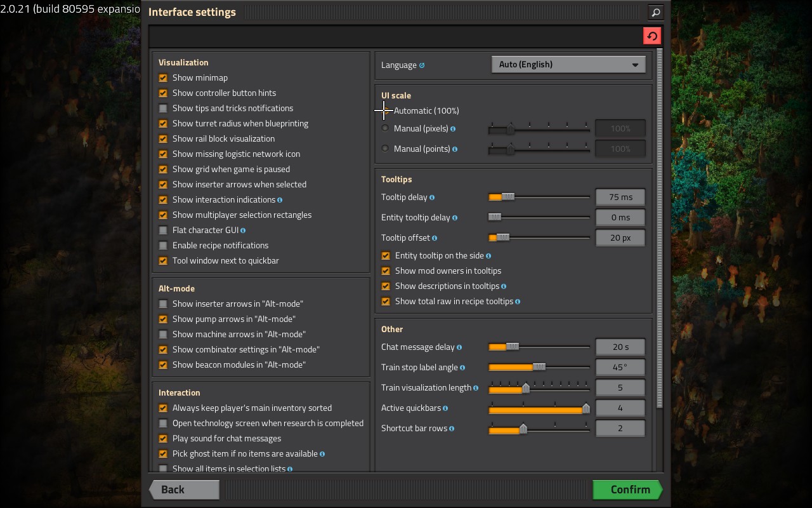Click the Chat message delay 20 s field

click(620, 347)
